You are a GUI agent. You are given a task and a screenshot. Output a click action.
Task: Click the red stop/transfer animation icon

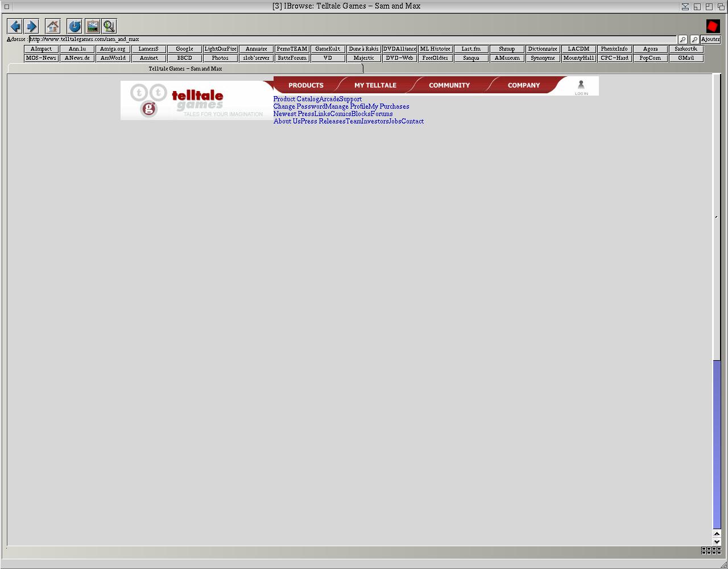[x=713, y=26]
